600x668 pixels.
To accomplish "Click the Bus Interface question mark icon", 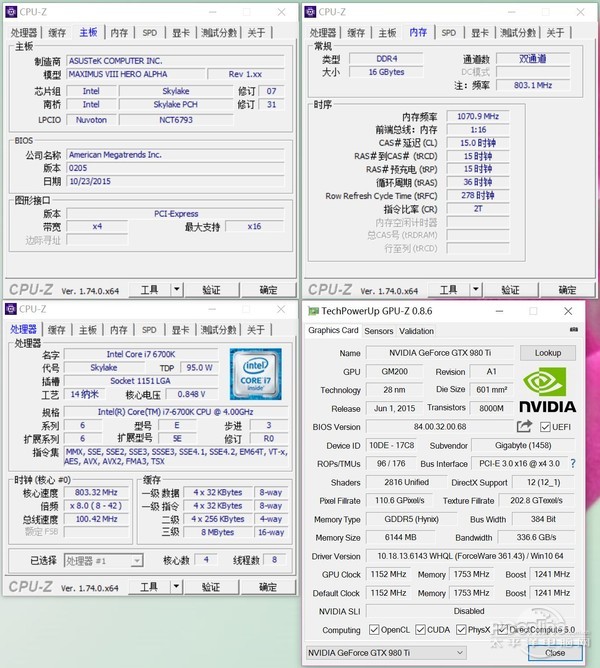I will (x=573, y=464).
